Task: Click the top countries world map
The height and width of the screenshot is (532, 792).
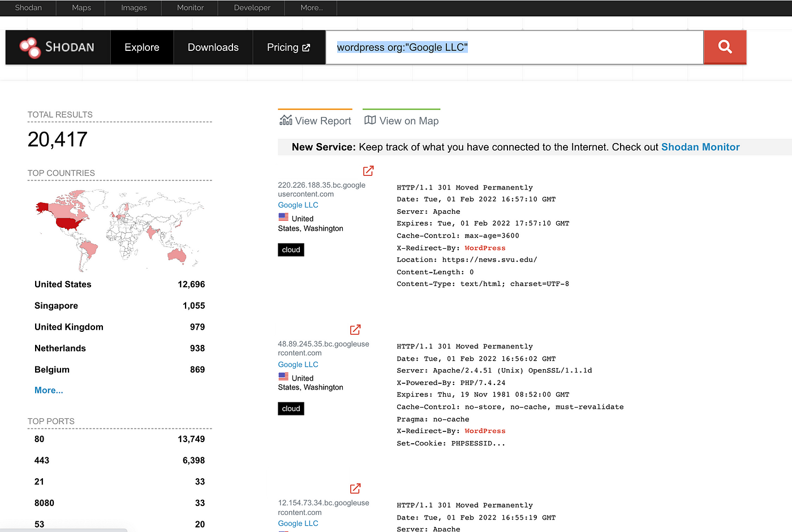Action: point(119,230)
